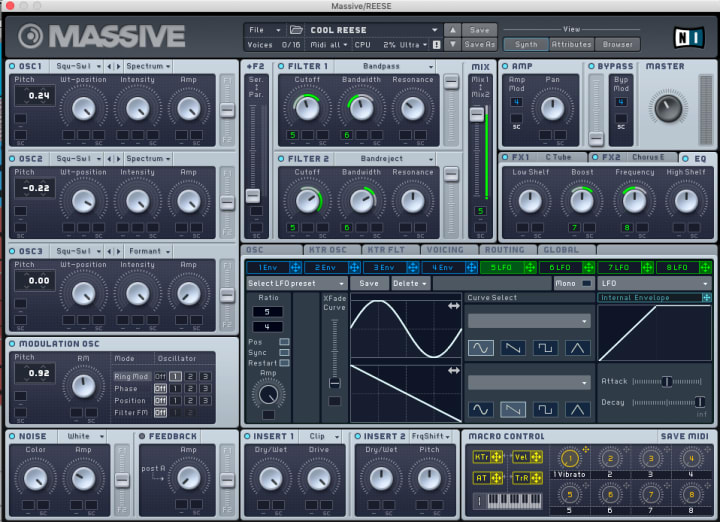720x522 pixels.
Task: Toggle LFO Restart checkbox
Action: click(x=284, y=363)
